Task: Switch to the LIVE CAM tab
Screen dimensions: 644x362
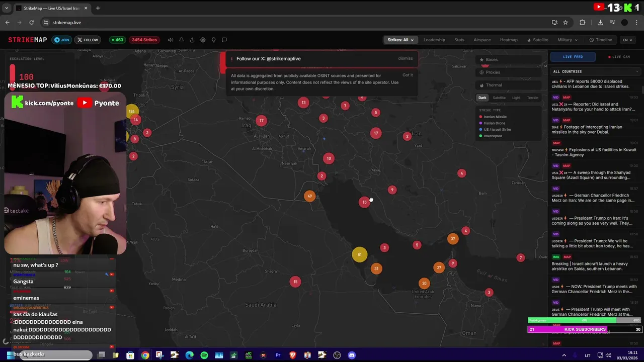Action: click(x=619, y=57)
